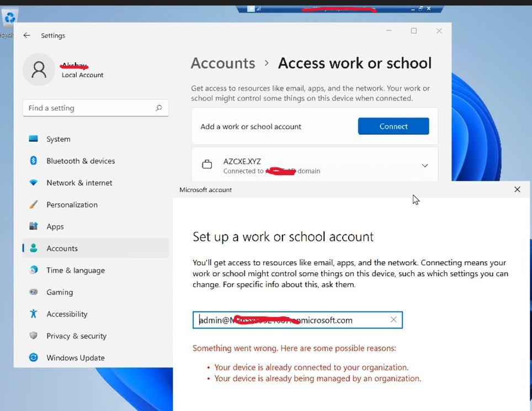Close the Settings window
This screenshot has height=411, width=532.
(x=439, y=31)
